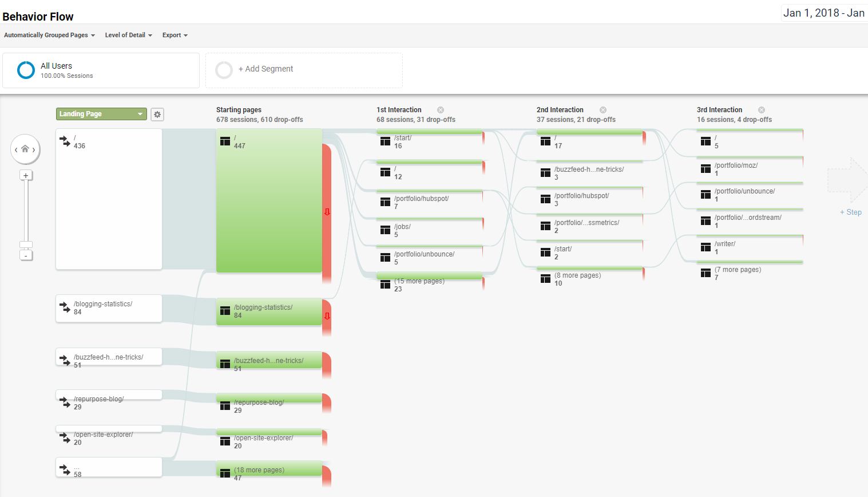
Task: Add another step with + Step
Action: 850,212
